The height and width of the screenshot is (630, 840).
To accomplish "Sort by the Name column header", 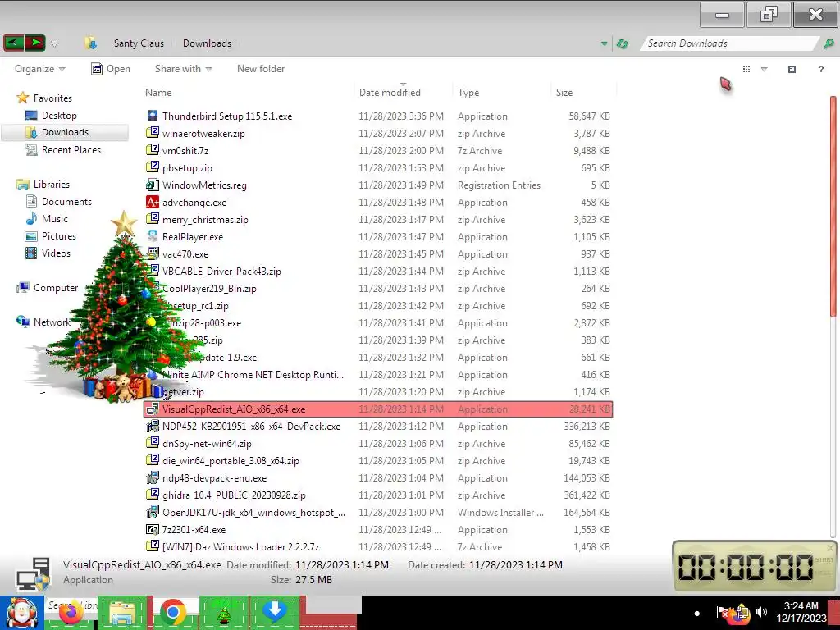I will pyautogui.click(x=158, y=92).
